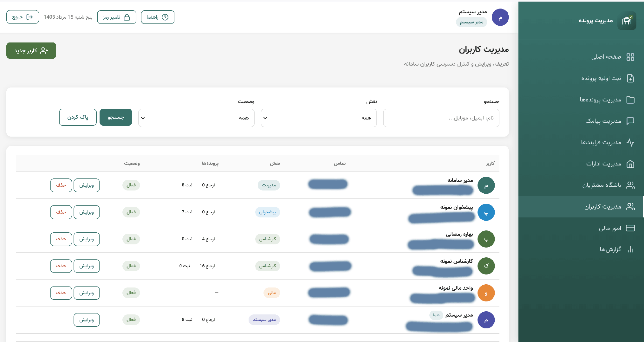This screenshot has height=342, width=644.
Task: Click the ثبت اولیه پرونده file-plus icon
Action: [x=630, y=78]
